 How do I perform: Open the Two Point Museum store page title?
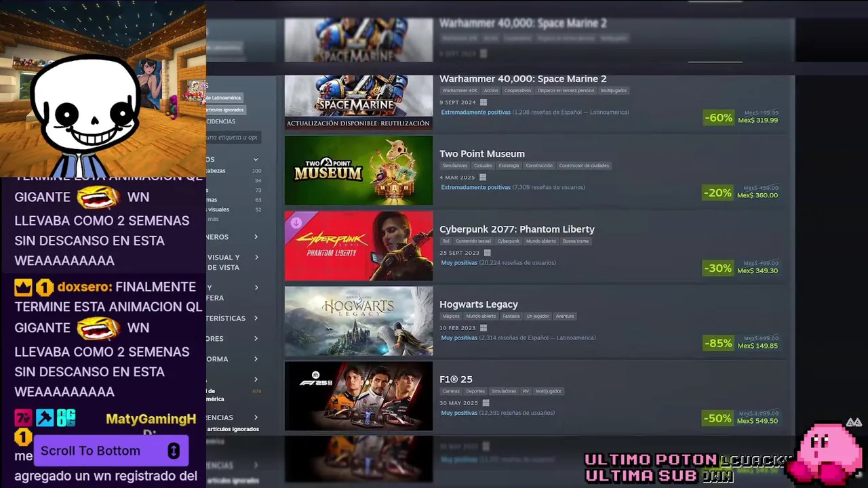(482, 154)
